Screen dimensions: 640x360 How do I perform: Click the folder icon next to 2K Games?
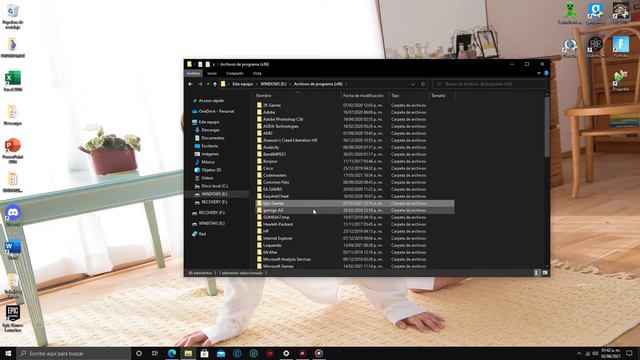pos(259,105)
